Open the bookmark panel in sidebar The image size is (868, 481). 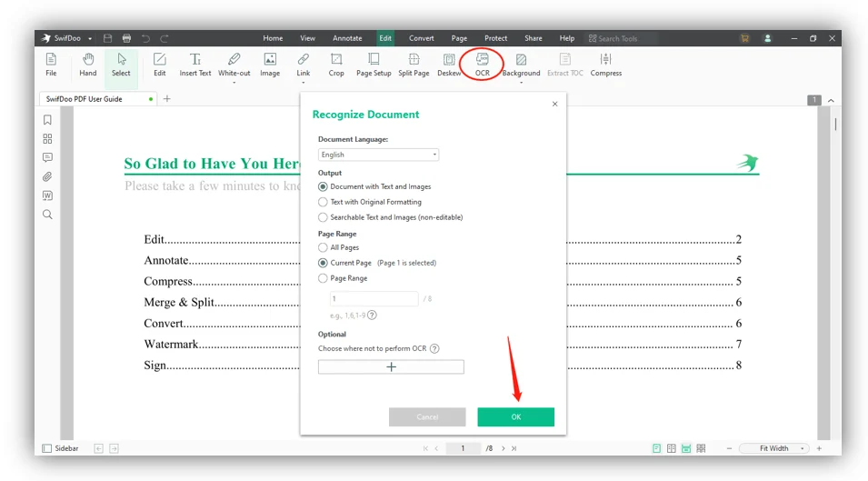tap(47, 120)
